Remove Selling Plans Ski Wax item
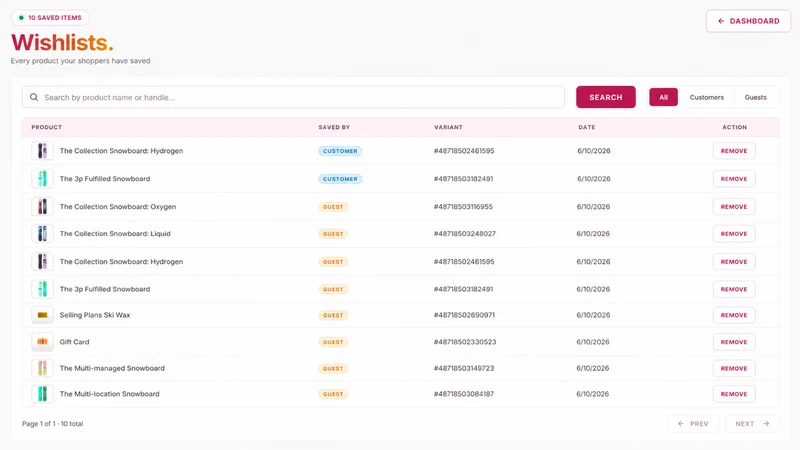The height and width of the screenshot is (450, 800). 734,315
